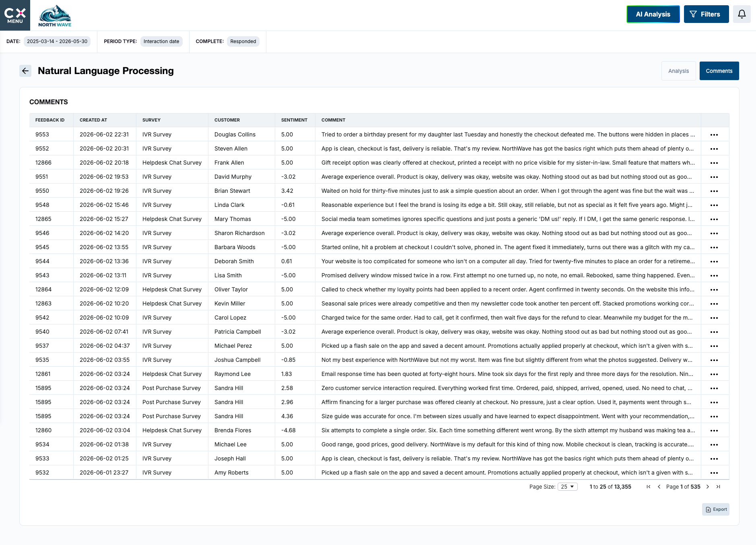Image resolution: width=756 pixels, height=545 pixels.
Task: Open row actions for feedback 9535
Action: [714, 360]
